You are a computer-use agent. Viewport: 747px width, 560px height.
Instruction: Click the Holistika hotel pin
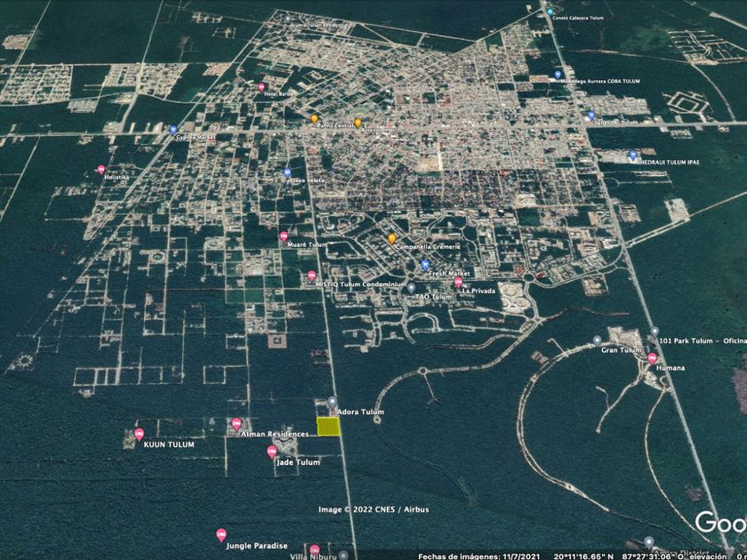tap(100, 169)
